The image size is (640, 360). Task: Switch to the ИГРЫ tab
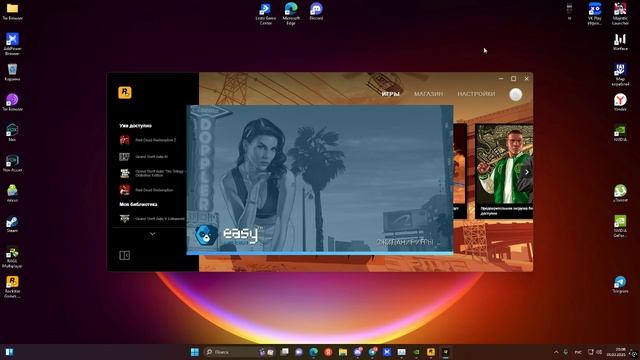391,94
